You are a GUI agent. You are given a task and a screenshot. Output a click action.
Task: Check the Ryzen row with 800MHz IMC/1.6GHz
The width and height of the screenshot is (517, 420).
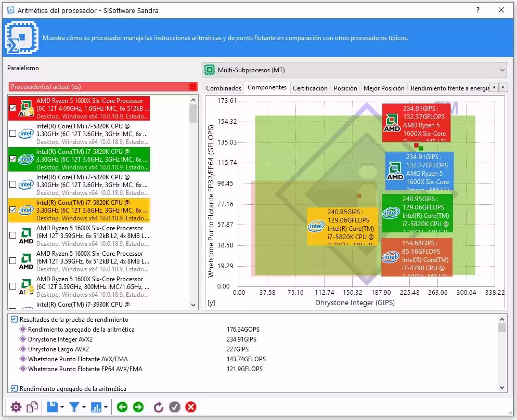click(x=12, y=286)
